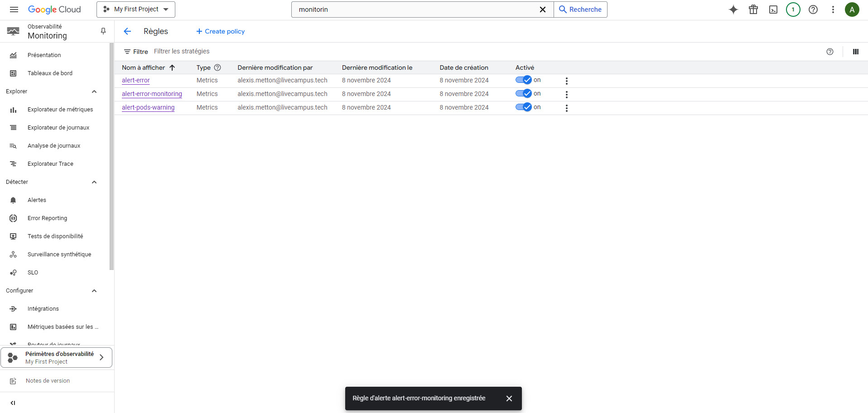Toggle off the alert-error-monitoring policy
Image resolution: width=868 pixels, height=413 pixels.
click(524, 93)
